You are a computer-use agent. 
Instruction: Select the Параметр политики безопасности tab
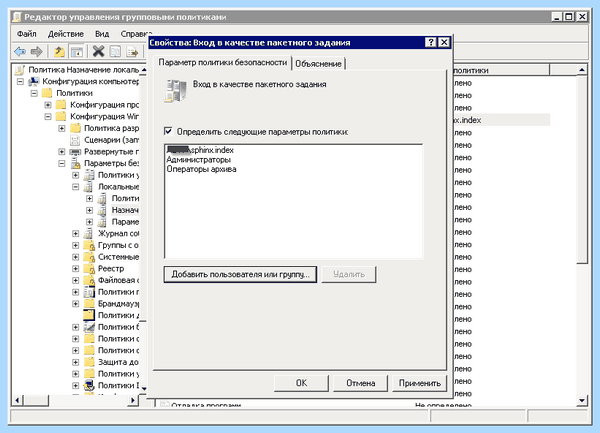[x=223, y=62]
